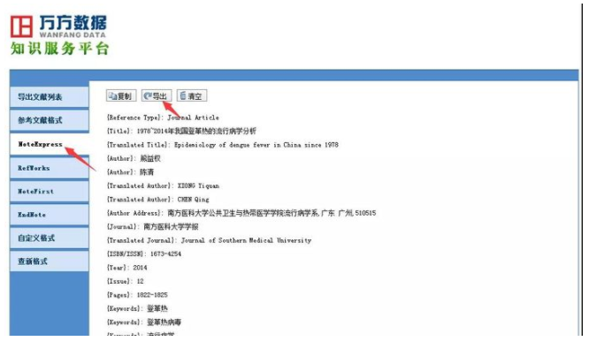Open the 参考文献格式 tab

[50, 120]
